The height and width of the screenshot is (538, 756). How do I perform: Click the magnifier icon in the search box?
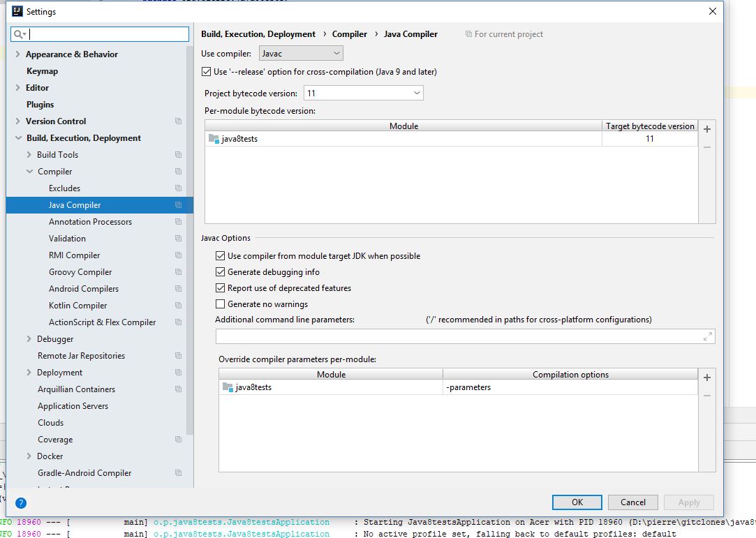tap(19, 33)
